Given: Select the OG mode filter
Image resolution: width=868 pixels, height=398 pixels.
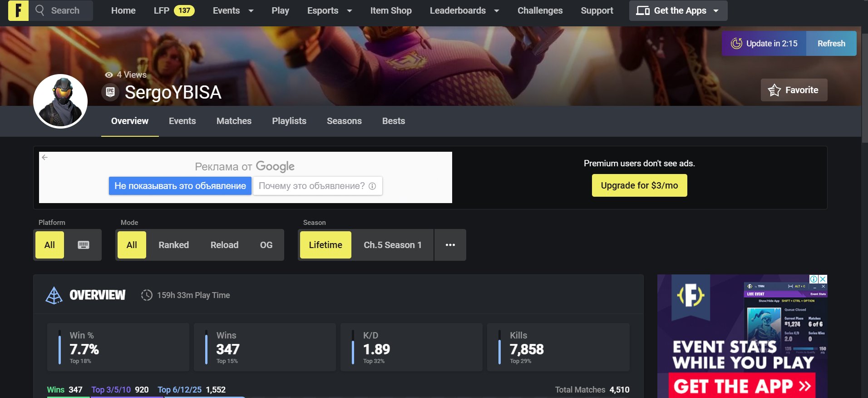Looking at the screenshot, I should (x=266, y=245).
